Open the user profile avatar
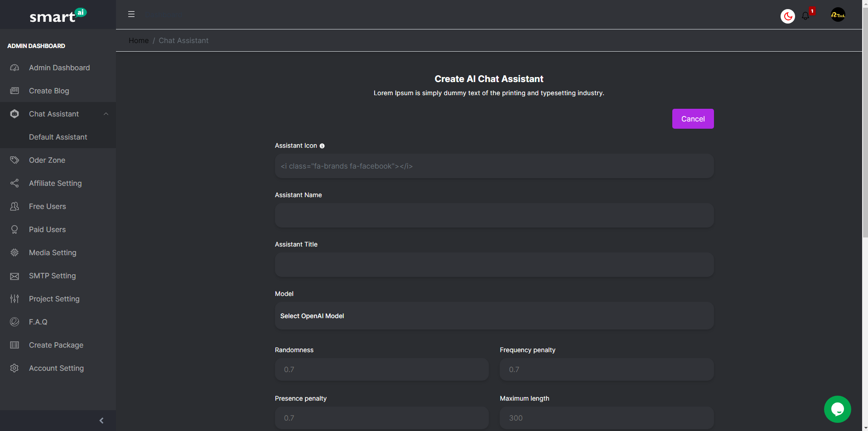This screenshot has width=868, height=431. [x=838, y=15]
